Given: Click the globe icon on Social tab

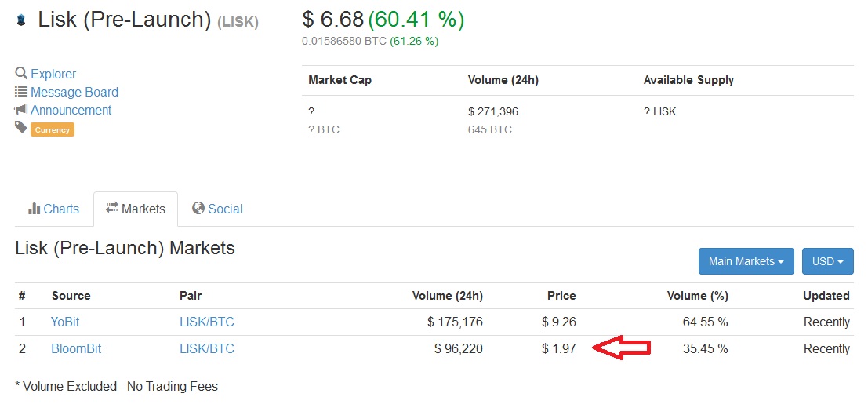Looking at the screenshot, I should pyautogui.click(x=198, y=208).
